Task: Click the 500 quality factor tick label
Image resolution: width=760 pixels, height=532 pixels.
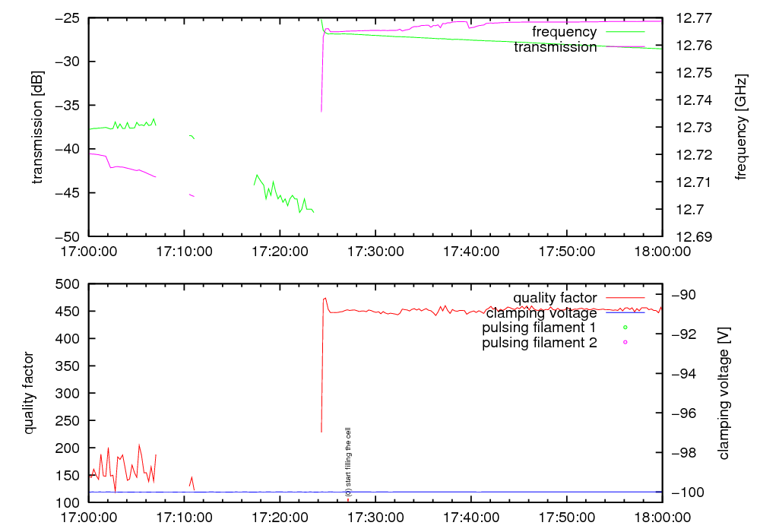Action: click(71, 283)
